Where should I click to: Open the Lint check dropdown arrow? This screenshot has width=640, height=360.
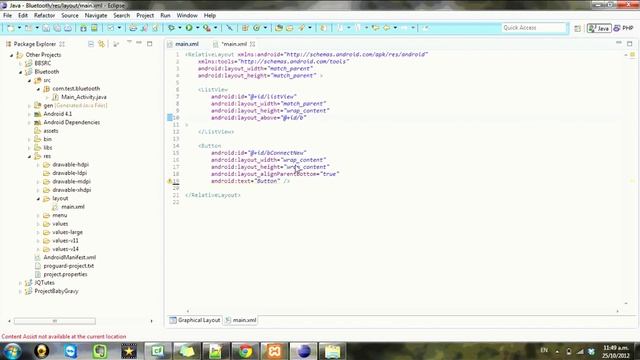pos(119,28)
